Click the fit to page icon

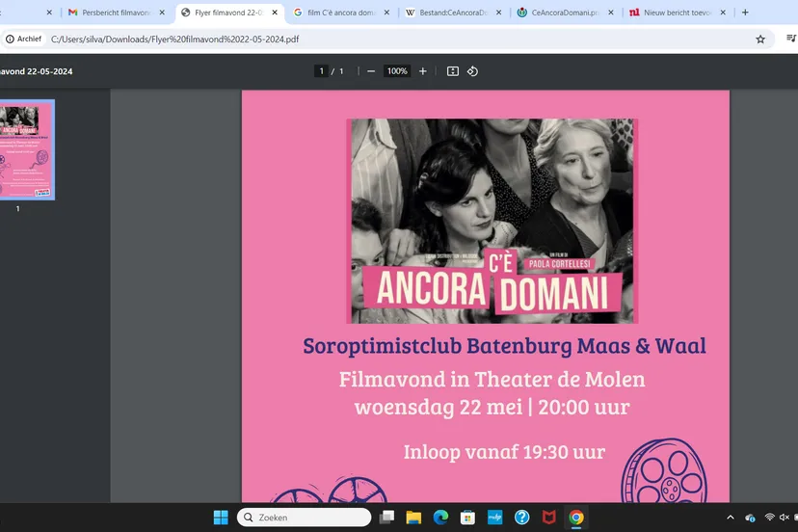point(452,71)
